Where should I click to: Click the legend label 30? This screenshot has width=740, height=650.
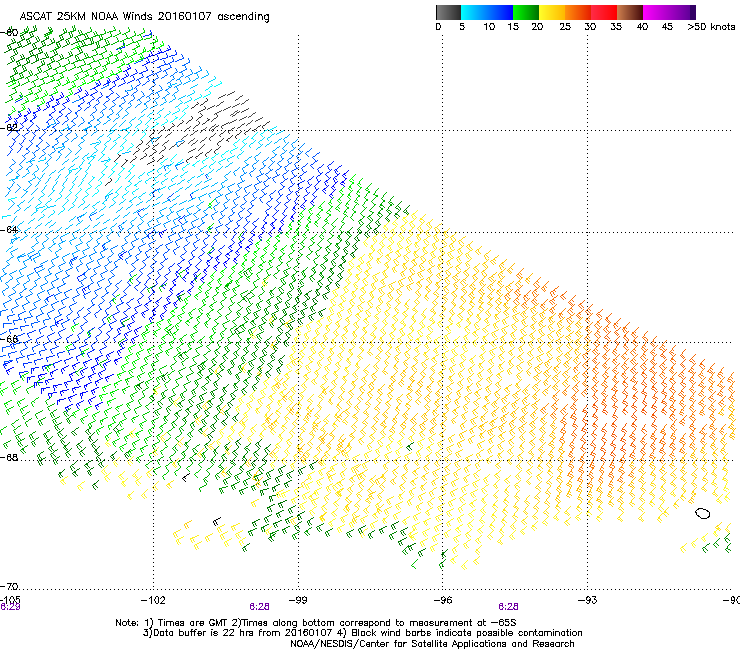pyautogui.click(x=590, y=27)
